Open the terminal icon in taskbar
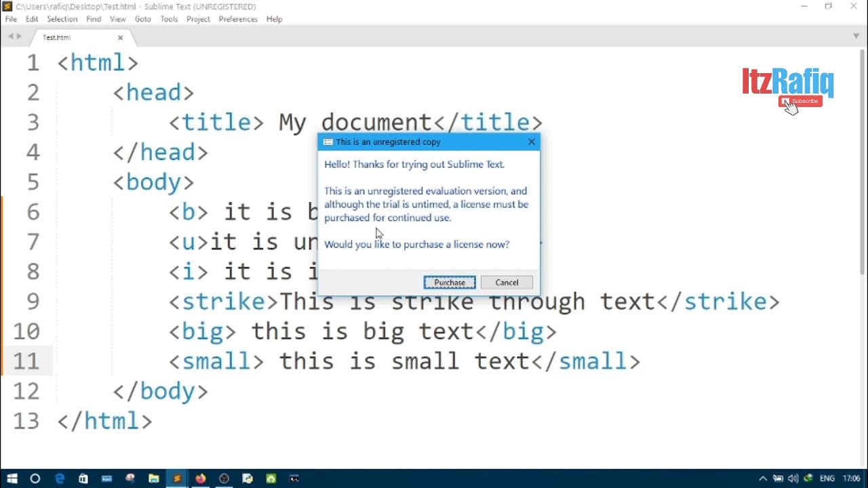This screenshot has width=868, height=488. click(x=294, y=479)
